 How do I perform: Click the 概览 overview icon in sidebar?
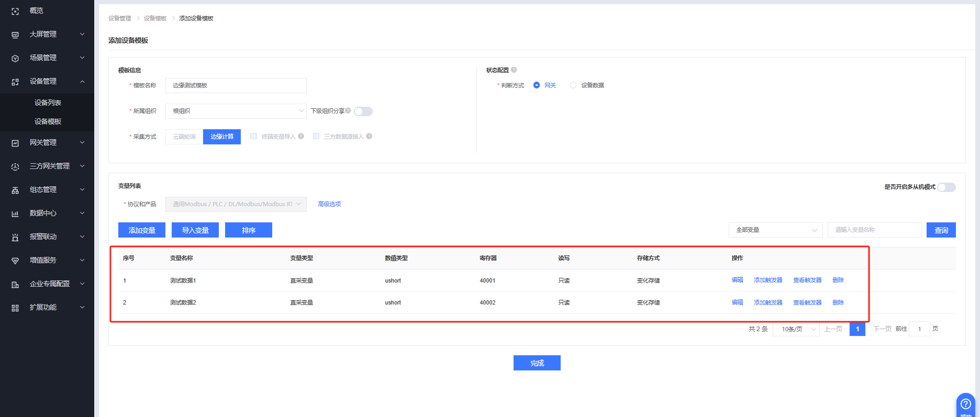(15, 11)
